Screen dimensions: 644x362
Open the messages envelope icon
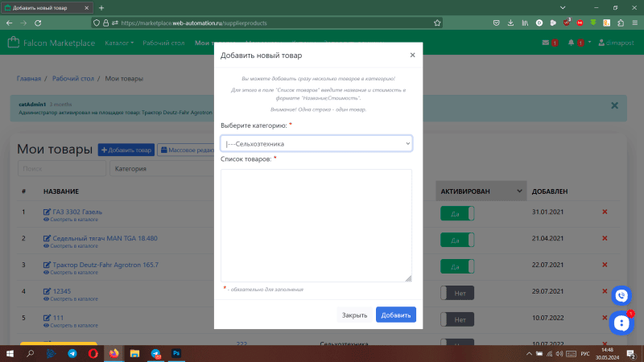(x=546, y=43)
